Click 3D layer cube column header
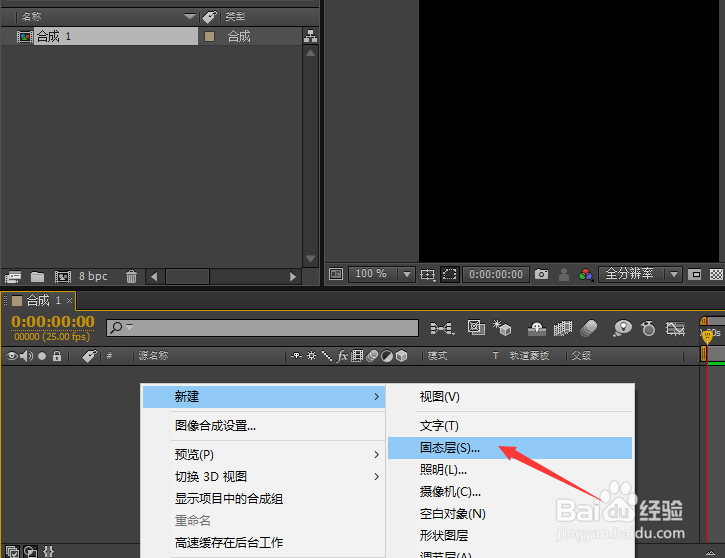 click(x=402, y=356)
